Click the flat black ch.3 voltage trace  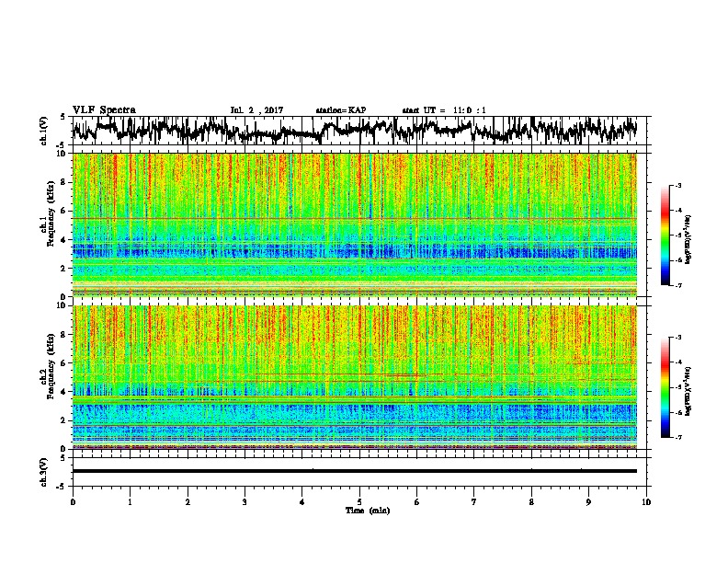coord(354,471)
